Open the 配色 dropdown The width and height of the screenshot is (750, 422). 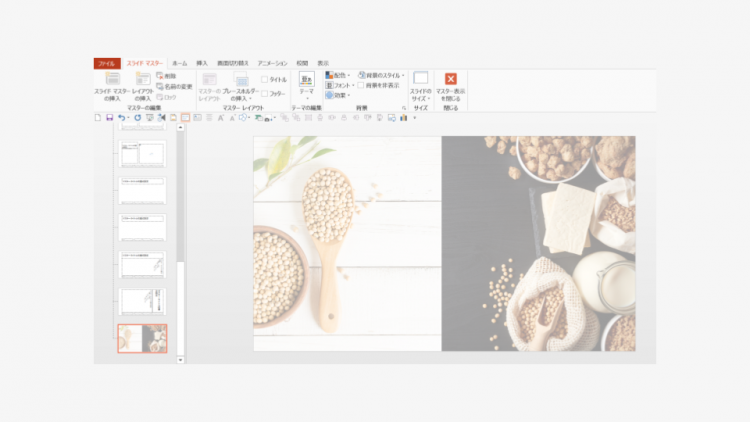tap(337, 75)
